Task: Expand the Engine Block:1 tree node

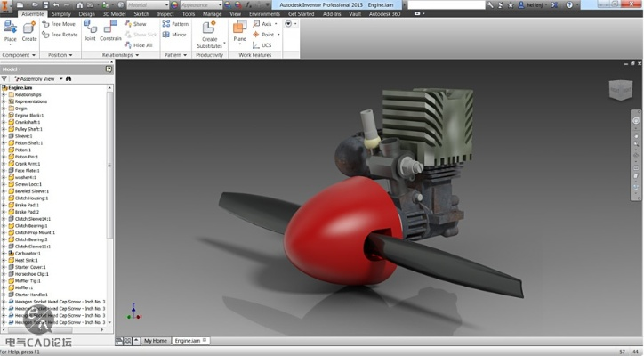Action: point(4,116)
